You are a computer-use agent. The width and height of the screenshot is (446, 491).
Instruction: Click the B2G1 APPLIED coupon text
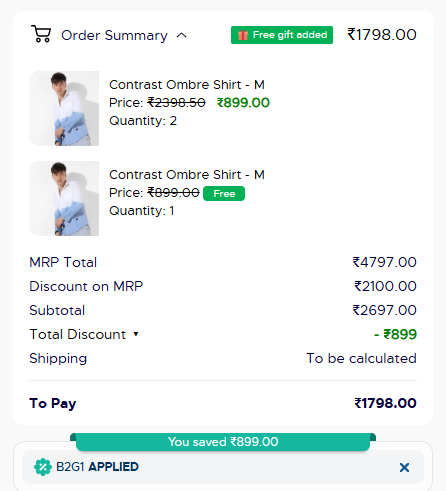[x=97, y=467]
